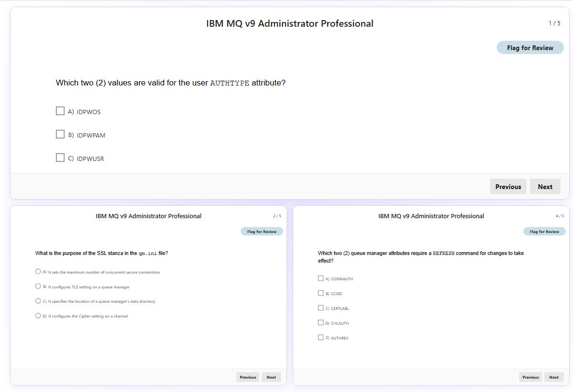Screen dimensions: 573x392
Task: Select radio A about maximum concurrent secure connections
Action: coord(38,272)
